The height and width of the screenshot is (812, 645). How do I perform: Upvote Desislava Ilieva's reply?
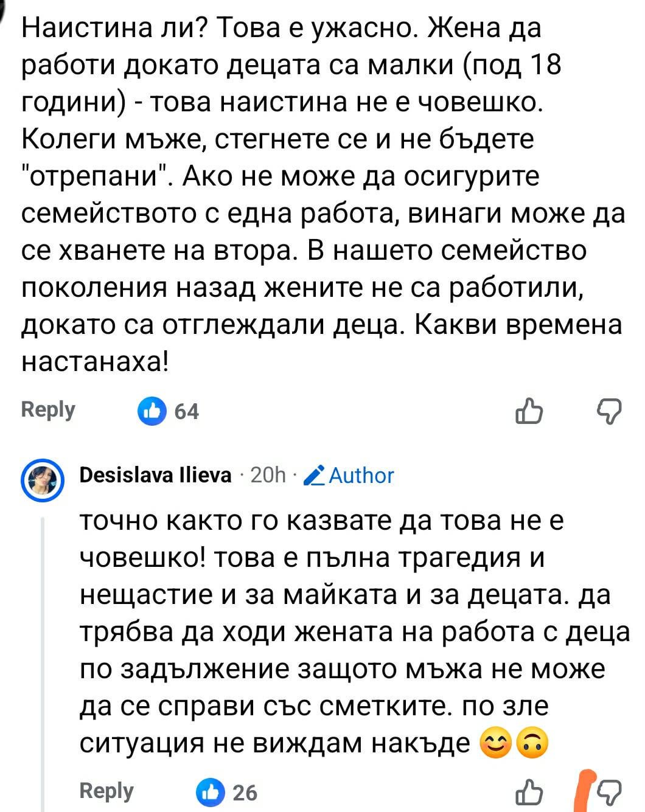click(x=528, y=791)
